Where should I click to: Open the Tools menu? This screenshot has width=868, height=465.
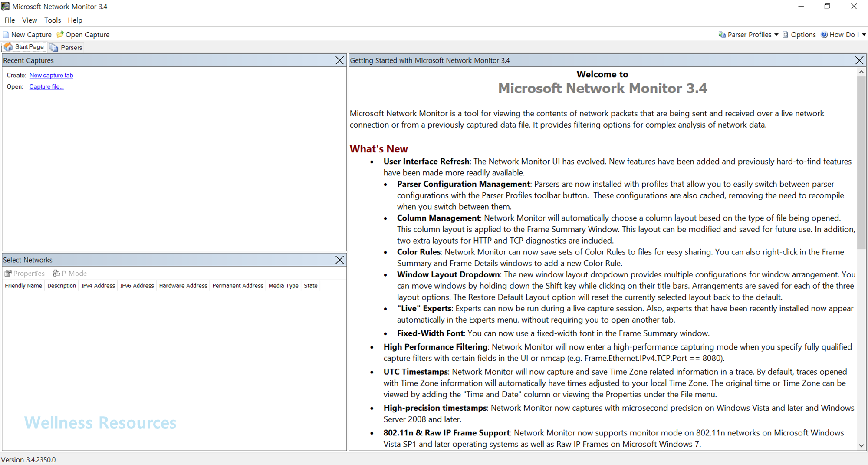click(53, 20)
